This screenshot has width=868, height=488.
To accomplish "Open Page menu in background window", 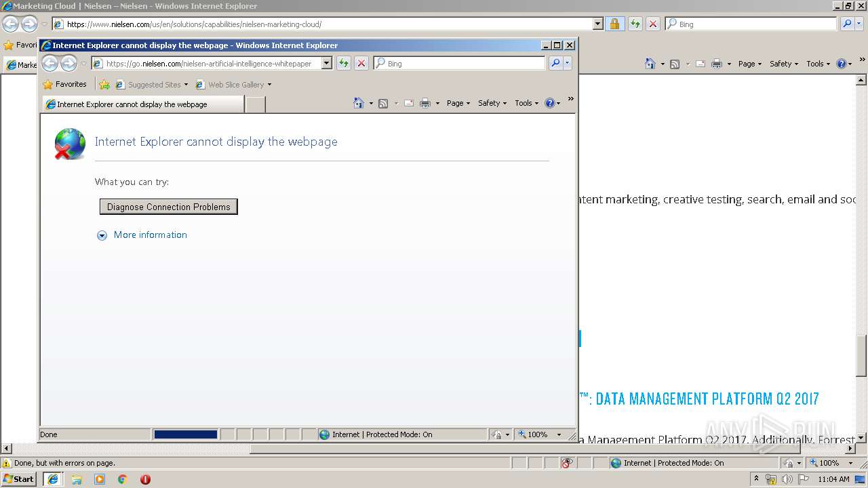I will click(x=750, y=64).
